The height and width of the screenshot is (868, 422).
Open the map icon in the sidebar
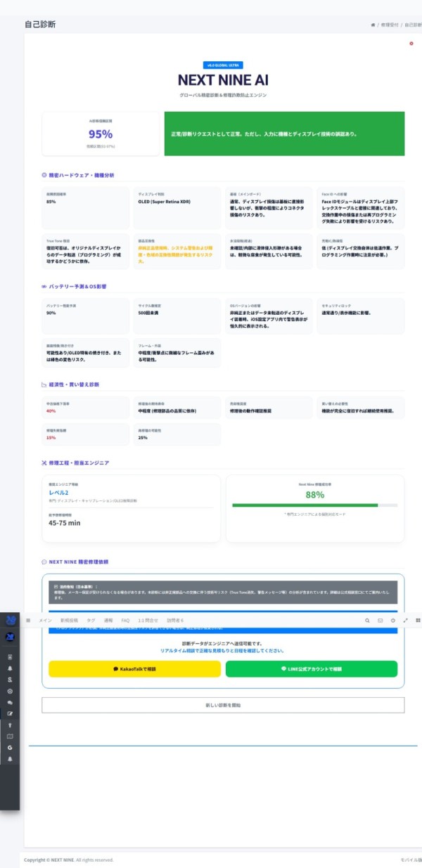[11, 736]
